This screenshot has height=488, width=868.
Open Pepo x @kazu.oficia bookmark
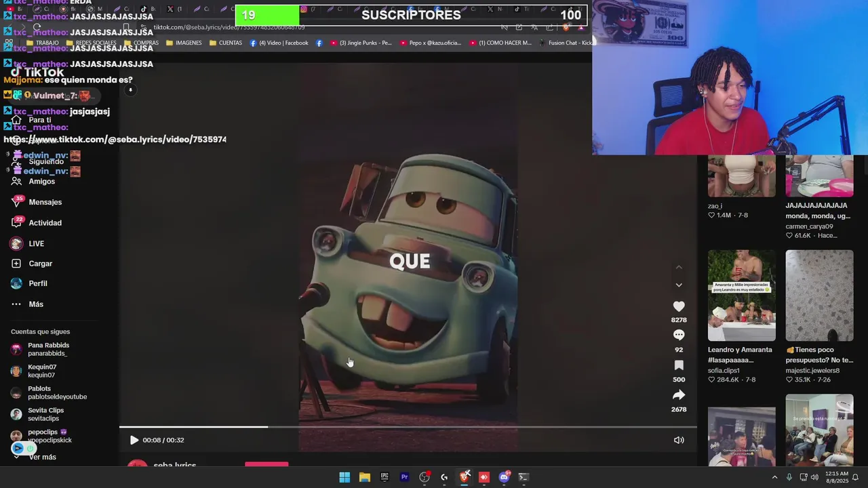431,43
